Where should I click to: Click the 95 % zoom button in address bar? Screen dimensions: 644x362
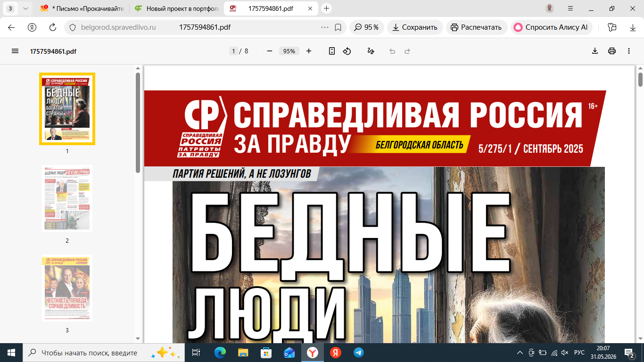tap(367, 27)
